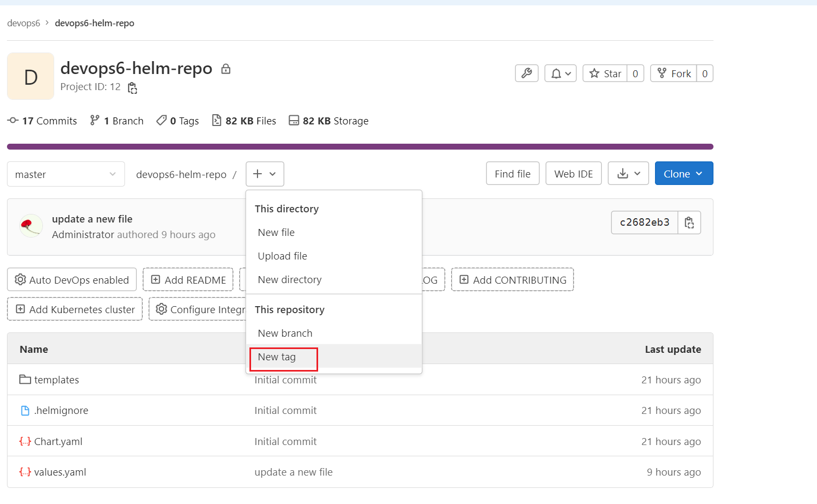This screenshot has width=817, height=504.
Task: Choose New file from the menu
Action: tap(334, 232)
